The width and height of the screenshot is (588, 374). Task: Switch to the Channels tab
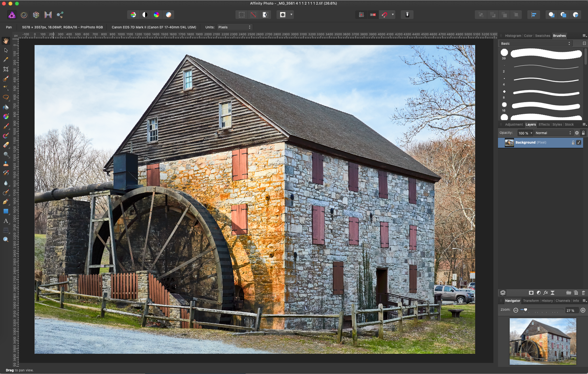[x=563, y=301]
